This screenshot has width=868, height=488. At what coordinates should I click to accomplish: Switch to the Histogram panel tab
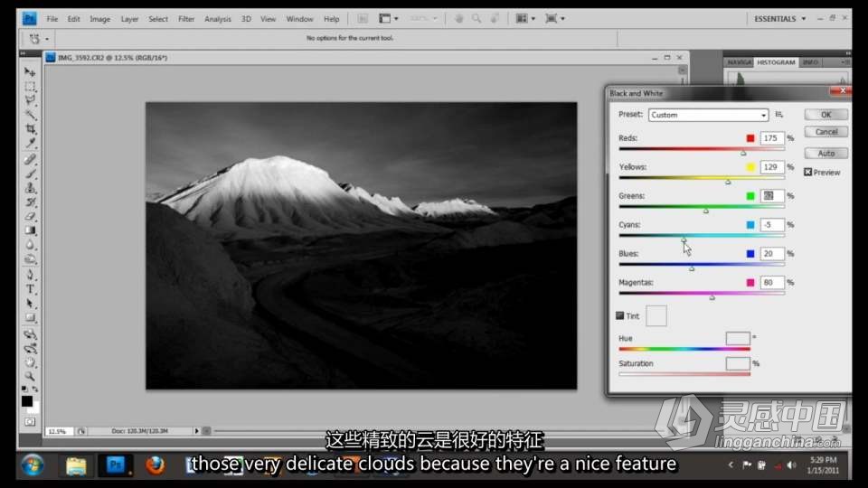coord(776,62)
